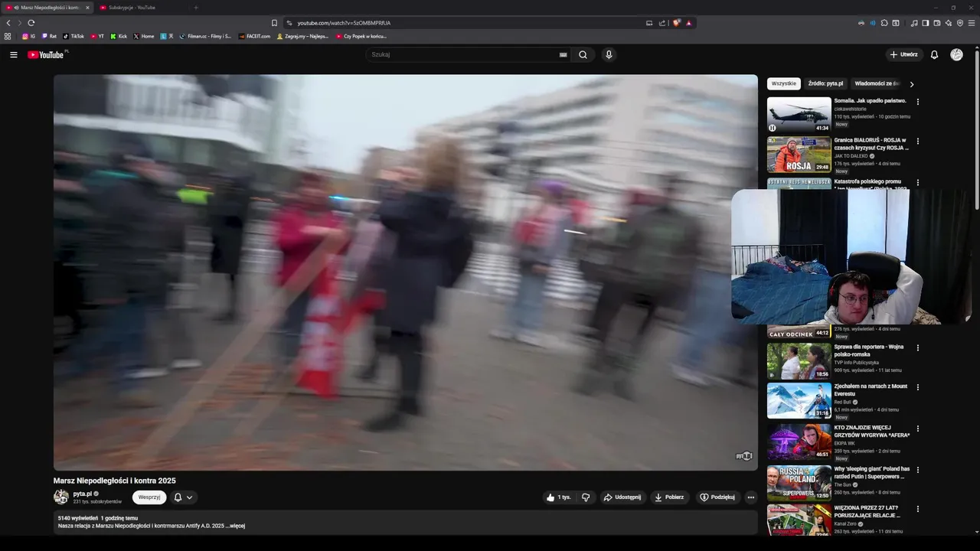Expand the notification bell preferences dropdown

pyautogui.click(x=189, y=497)
